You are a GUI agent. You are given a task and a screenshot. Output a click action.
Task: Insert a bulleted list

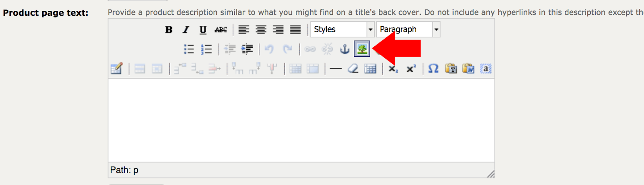tap(189, 49)
